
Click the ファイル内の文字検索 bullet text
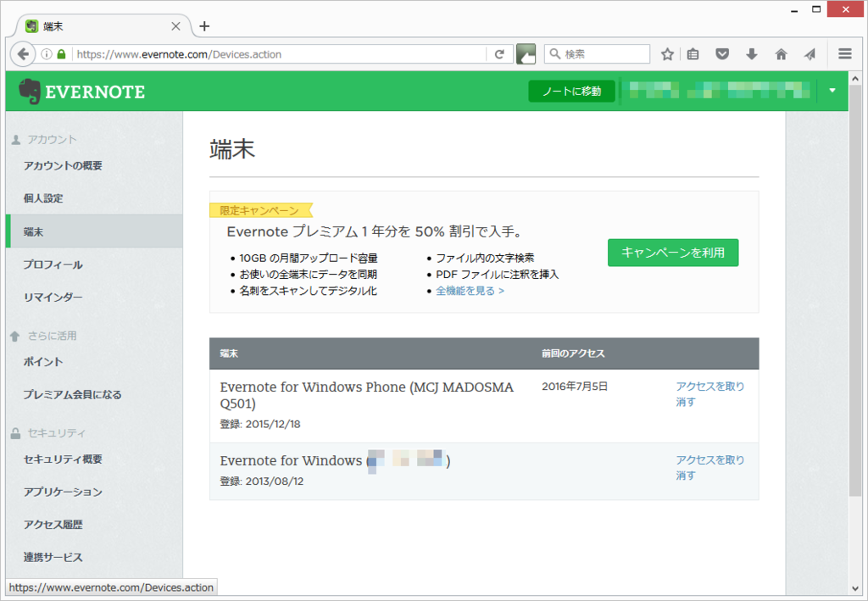point(485,258)
